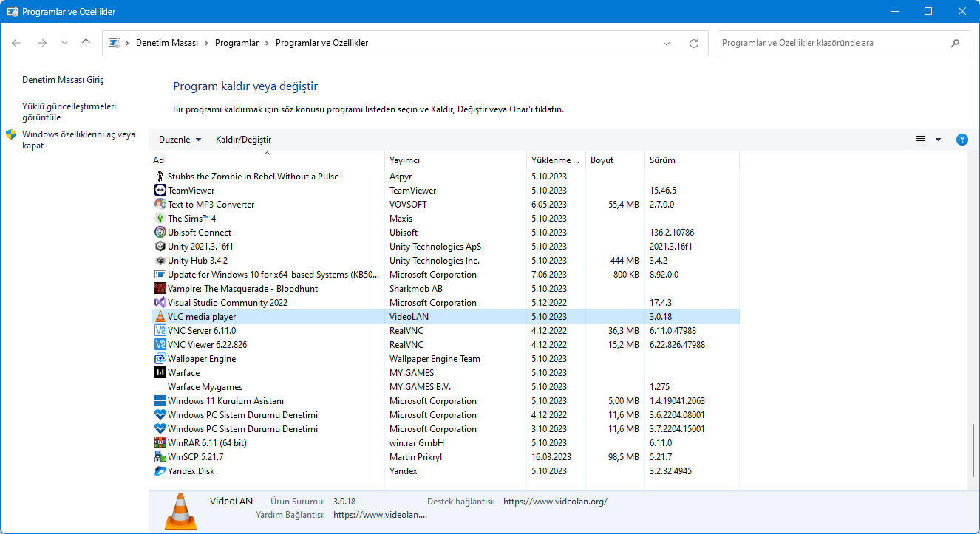This screenshot has height=534, width=980.
Task: Click the Wallpaper Engine Team publisher cell
Action: tap(435, 359)
